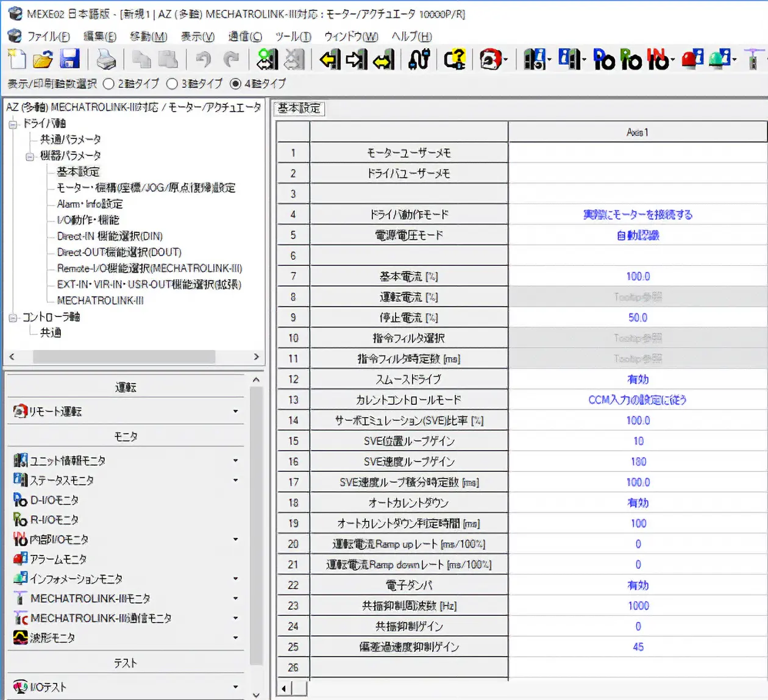Click the tree panel horizontal scrollbar thumb
Screen dimensions: 768x700
pos(124,357)
